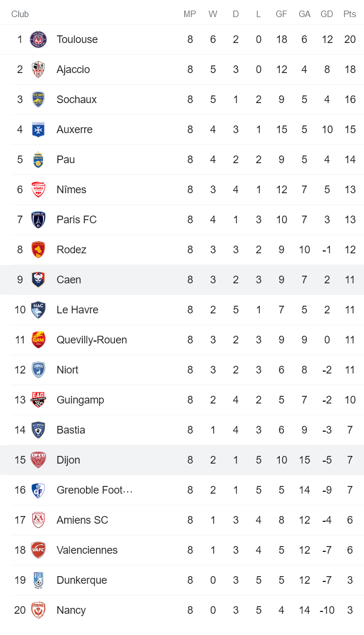Select the Paris FC badge
The height and width of the screenshot is (635, 364).
coord(38,219)
